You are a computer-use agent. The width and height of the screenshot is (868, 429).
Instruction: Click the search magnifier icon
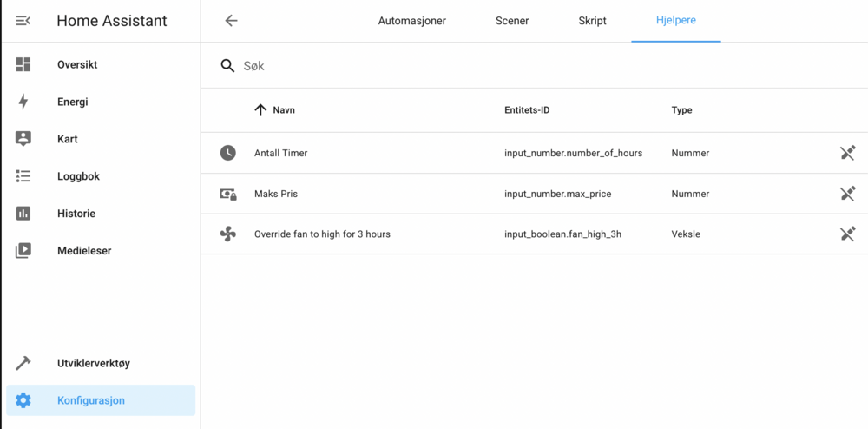227,66
